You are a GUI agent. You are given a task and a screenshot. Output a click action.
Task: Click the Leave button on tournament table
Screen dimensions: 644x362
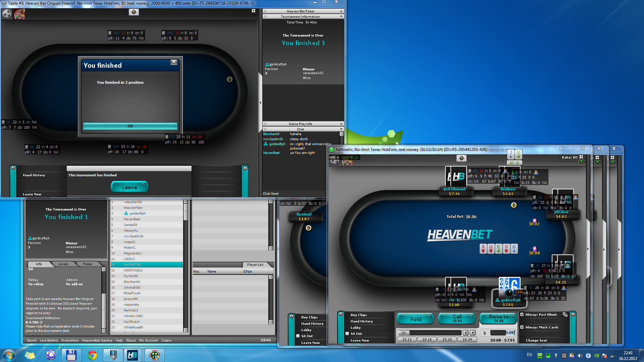pyautogui.click(x=129, y=187)
